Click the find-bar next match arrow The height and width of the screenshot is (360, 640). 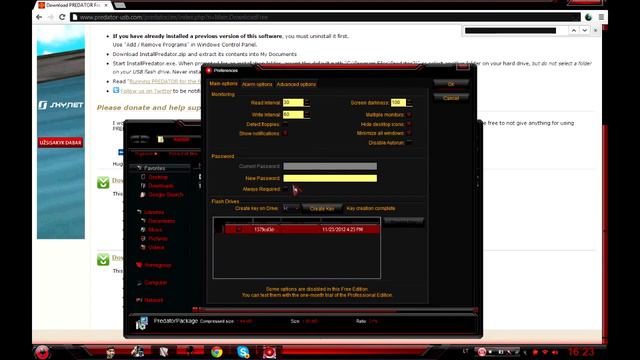coord(584,31)
